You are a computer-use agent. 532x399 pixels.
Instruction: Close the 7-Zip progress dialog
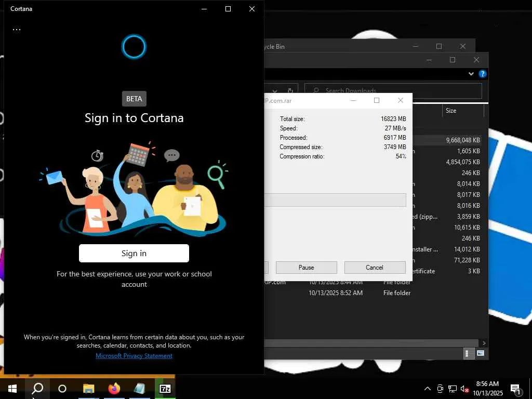point(401,100)
